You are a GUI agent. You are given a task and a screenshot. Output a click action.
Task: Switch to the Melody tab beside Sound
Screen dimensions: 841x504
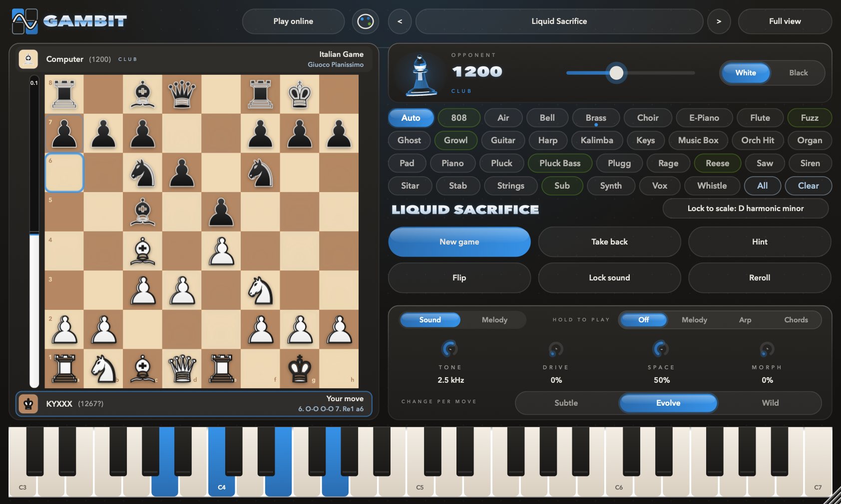pos(494,320)
